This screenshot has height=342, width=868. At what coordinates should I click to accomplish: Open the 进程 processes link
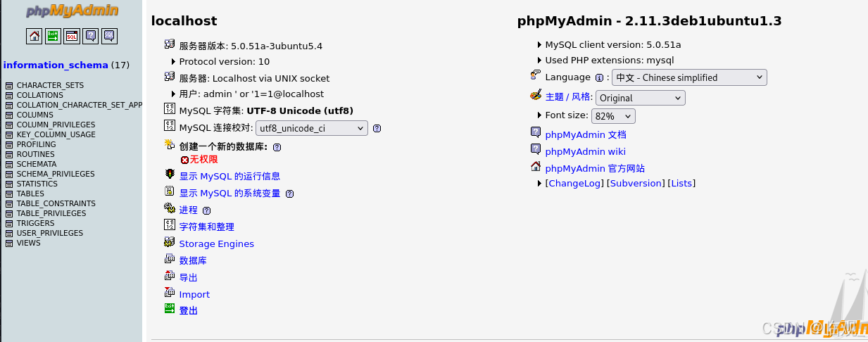pyautogui.click(x=189, y=210)
